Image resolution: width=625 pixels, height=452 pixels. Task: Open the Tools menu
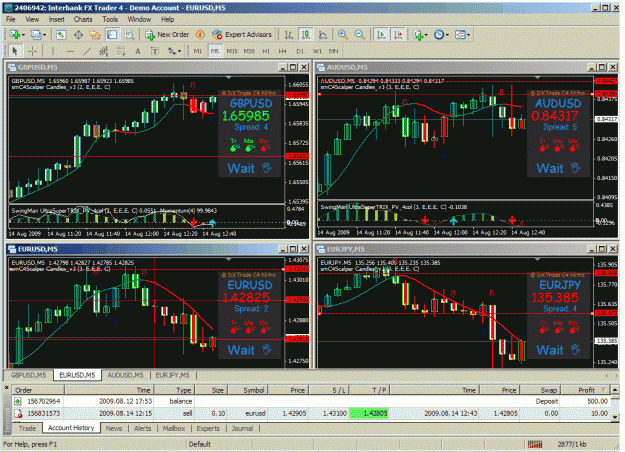point(110,19)
